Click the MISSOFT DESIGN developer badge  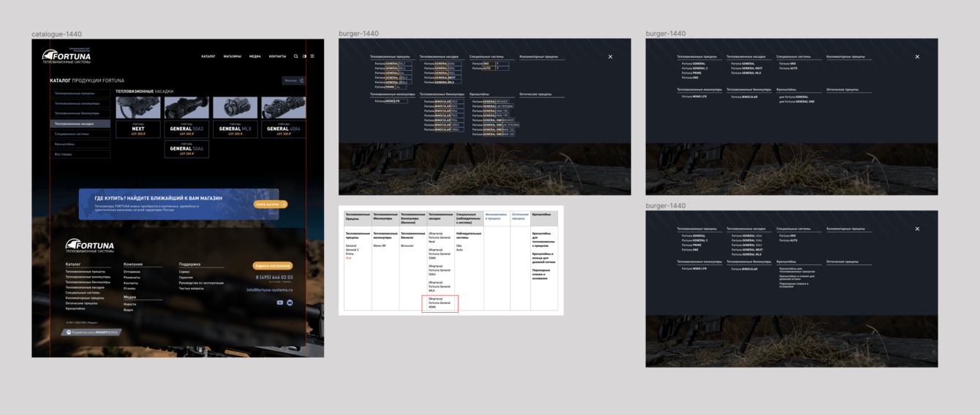tap(91, 332)
